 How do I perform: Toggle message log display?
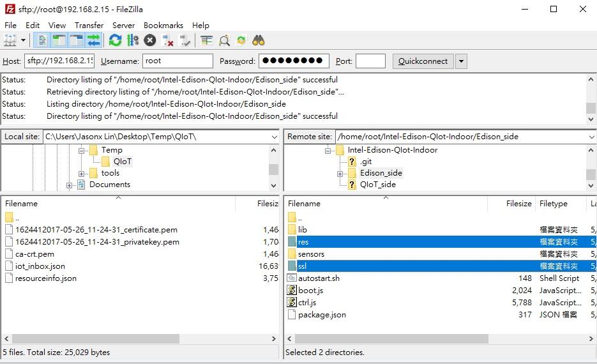point(42,40)
